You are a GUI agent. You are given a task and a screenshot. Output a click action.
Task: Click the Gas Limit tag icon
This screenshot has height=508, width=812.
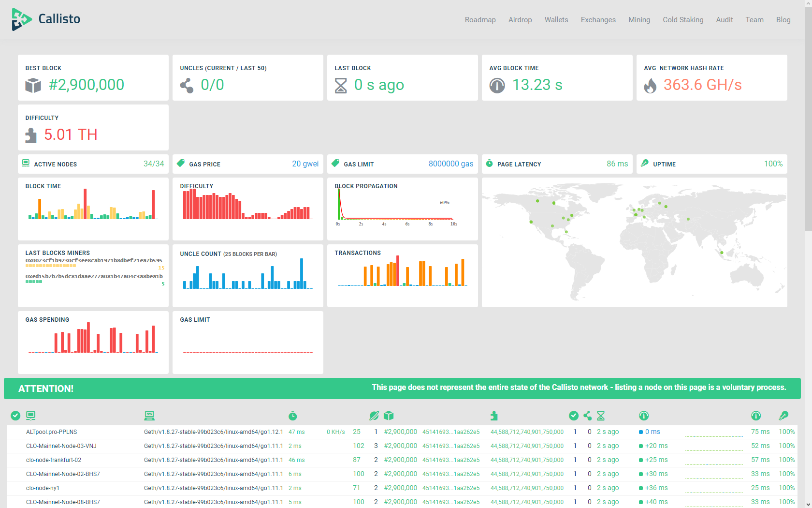click(x=335, y=163)
